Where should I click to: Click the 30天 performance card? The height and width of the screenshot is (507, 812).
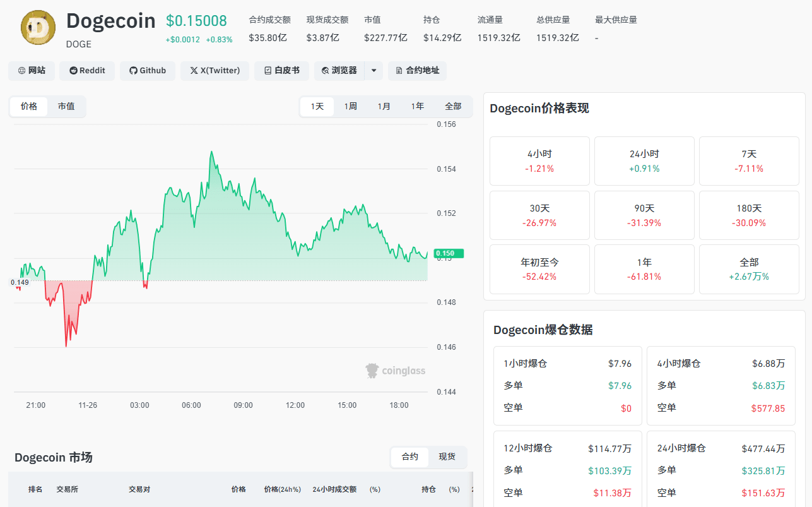point(539,215)
